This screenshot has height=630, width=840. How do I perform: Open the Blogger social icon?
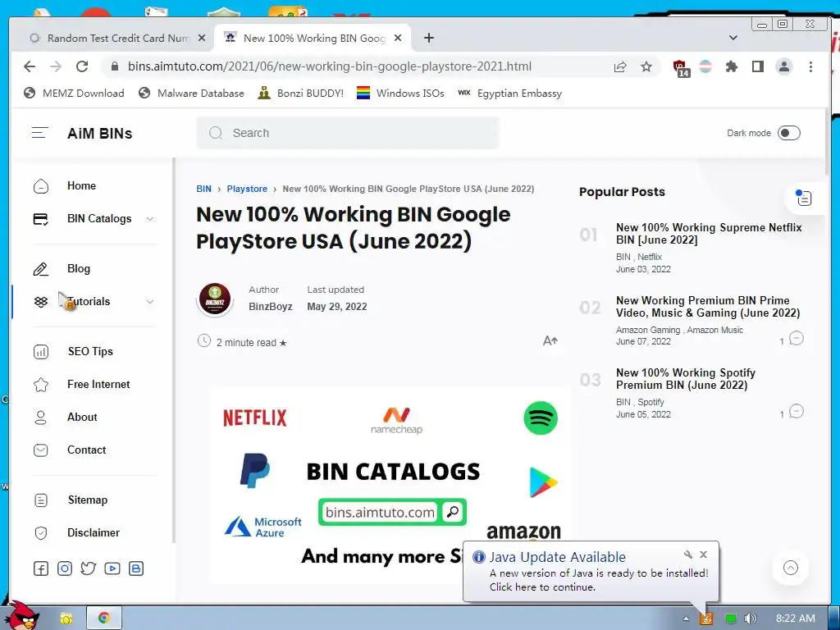[x=136, y=568]
